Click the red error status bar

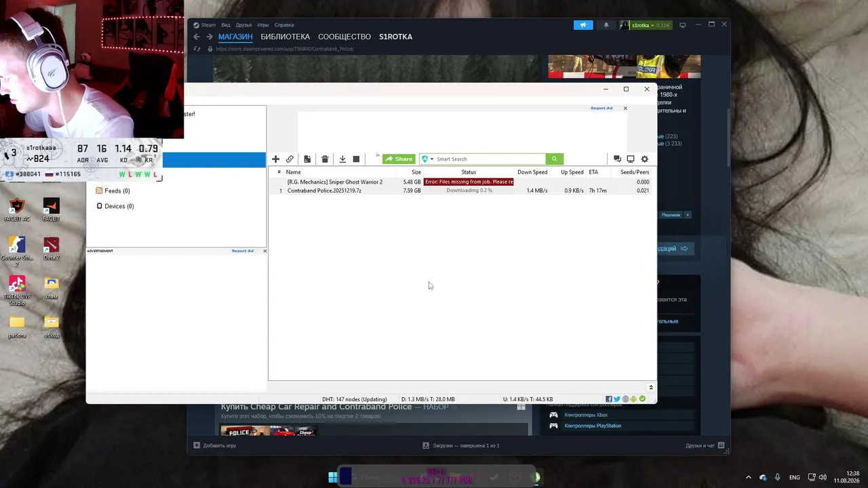469,182
